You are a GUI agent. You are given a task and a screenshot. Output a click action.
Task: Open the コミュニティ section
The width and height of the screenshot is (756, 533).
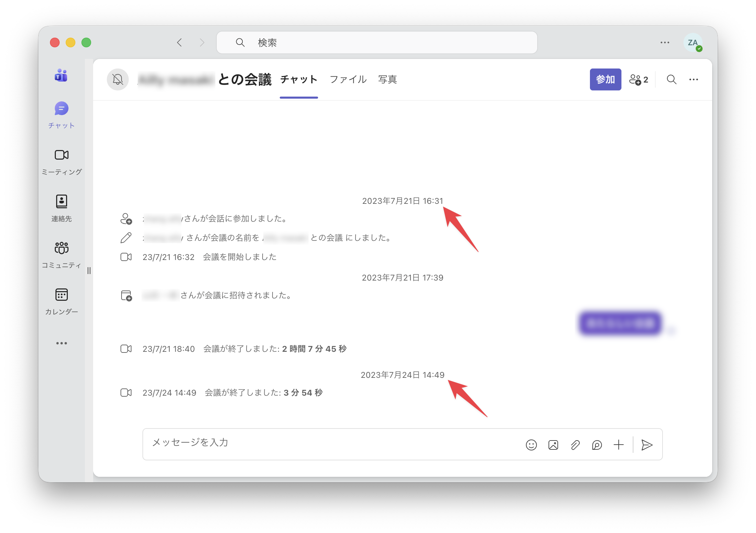61,255
